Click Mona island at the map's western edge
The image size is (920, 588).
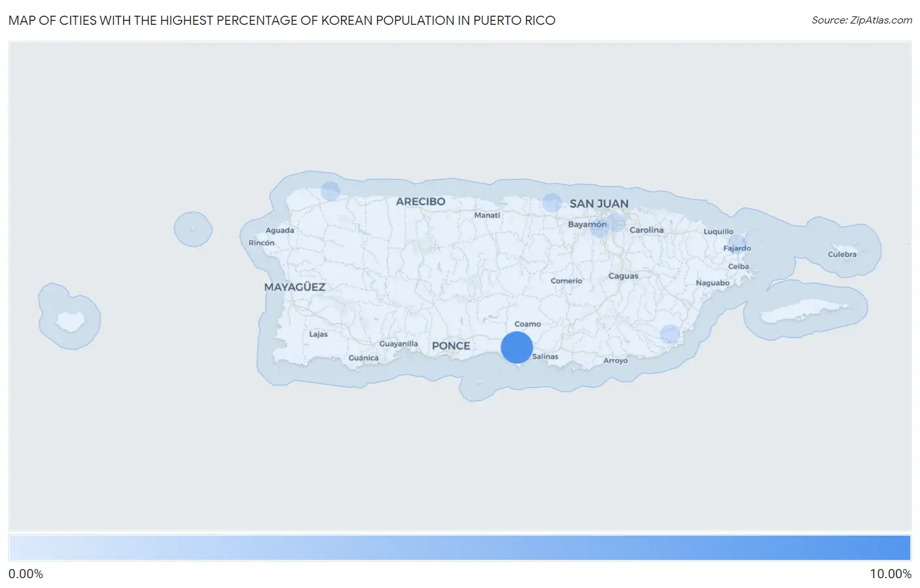point(70,321)
